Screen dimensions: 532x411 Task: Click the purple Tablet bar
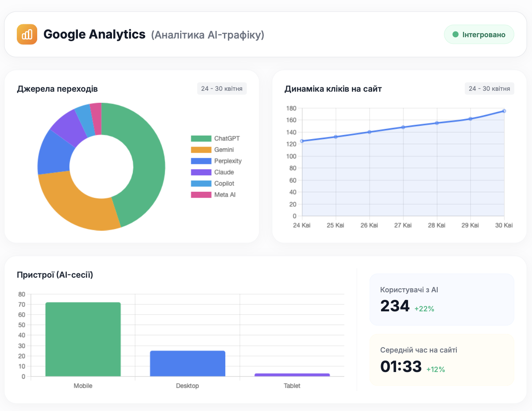(292, 375)
